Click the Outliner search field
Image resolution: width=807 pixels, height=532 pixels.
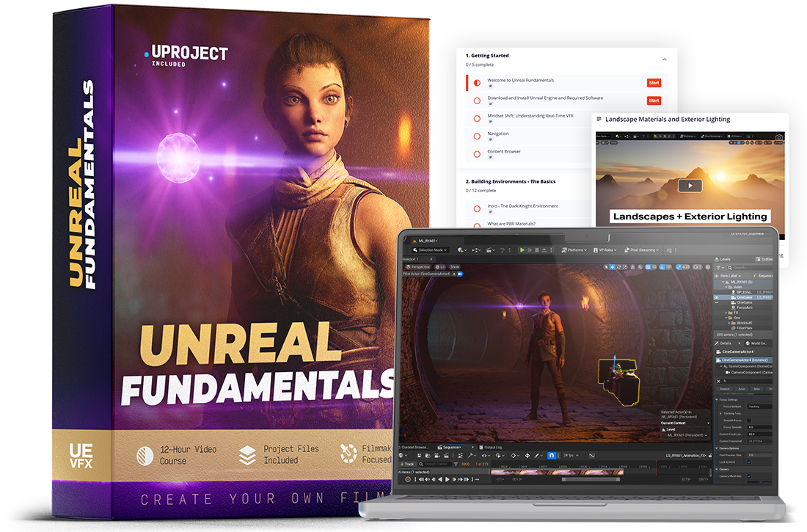point(749,267)
